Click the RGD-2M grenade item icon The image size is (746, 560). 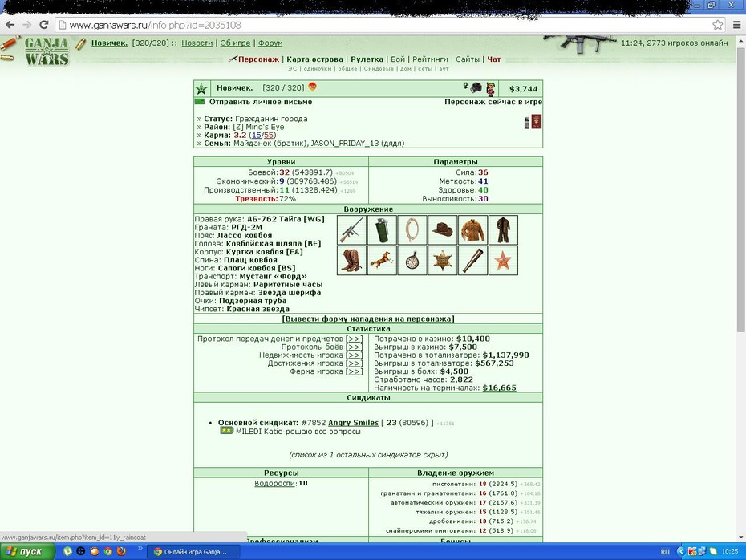click(x=382, y=229)
